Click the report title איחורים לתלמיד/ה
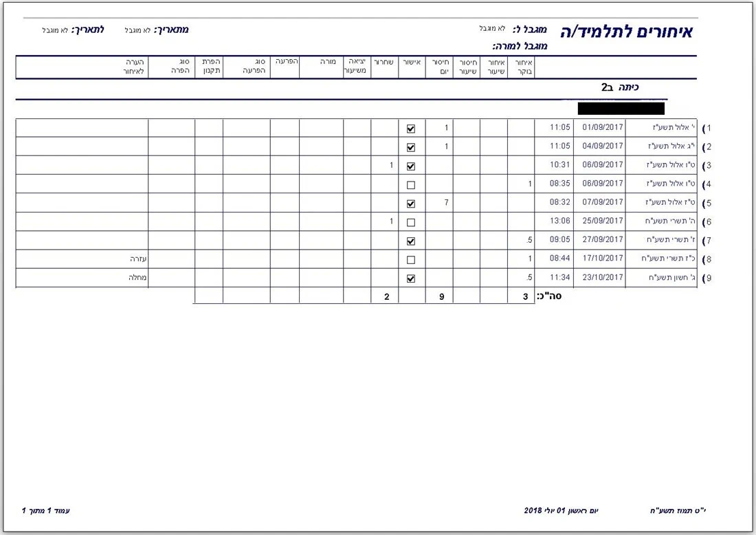Image resolution: width=756 pixels, height=535 pixels. (x=626, y=32)
